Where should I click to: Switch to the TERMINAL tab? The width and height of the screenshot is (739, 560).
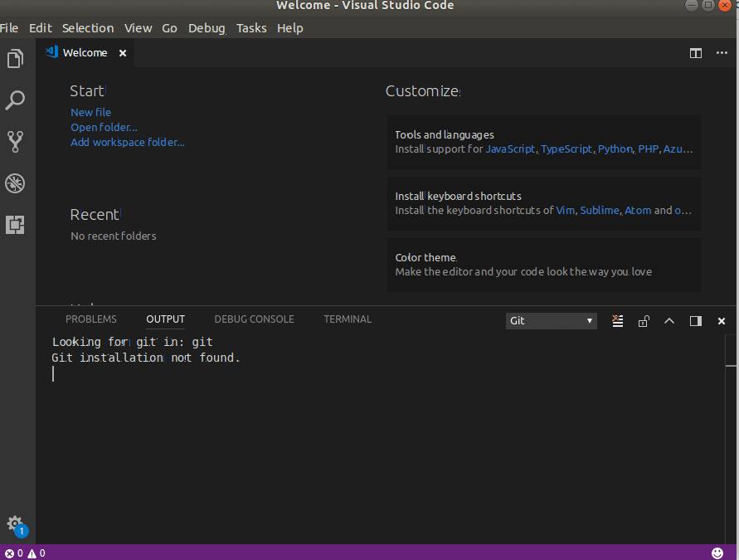coord(348,319)
